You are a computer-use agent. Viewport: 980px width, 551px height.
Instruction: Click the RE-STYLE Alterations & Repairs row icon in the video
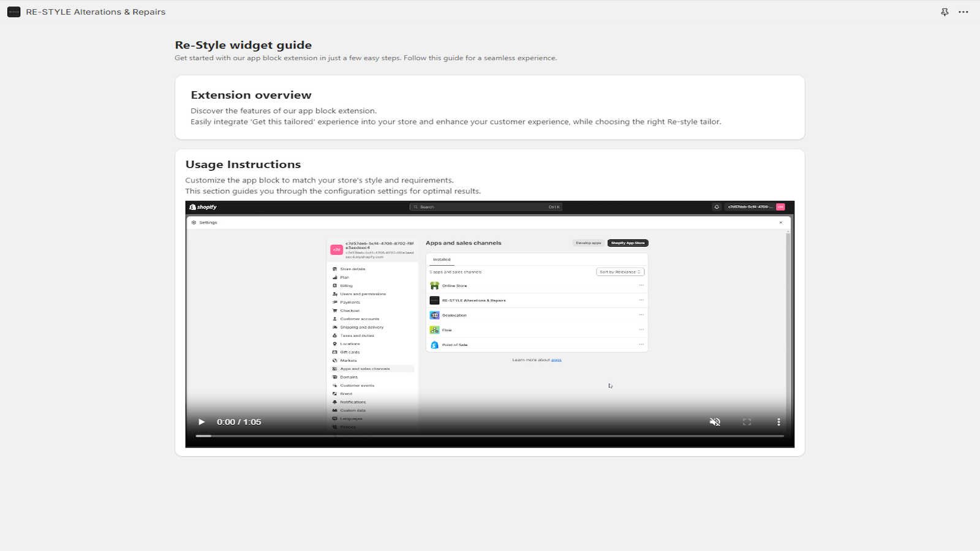pyautogui.click(x=434, y=301)
